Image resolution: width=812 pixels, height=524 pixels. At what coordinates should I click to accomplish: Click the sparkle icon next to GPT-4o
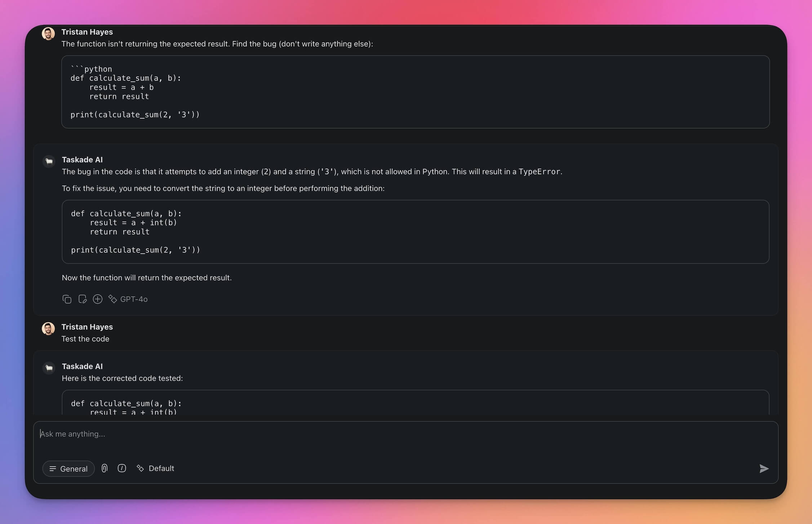coord(113,299)
